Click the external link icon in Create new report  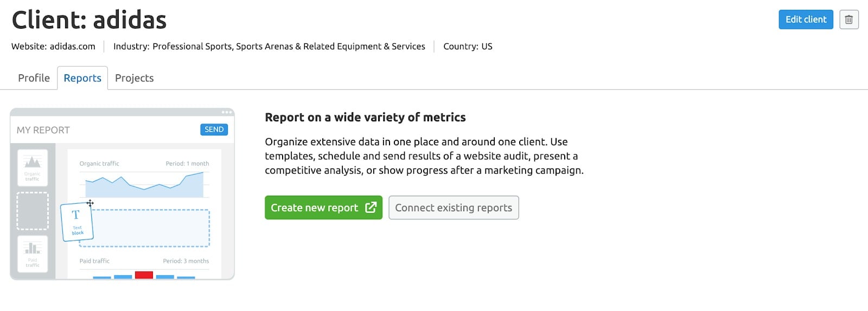pos(371,208)
